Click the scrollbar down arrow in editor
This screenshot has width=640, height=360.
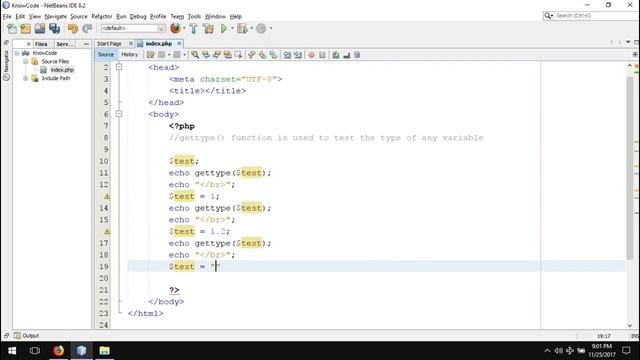630,325
